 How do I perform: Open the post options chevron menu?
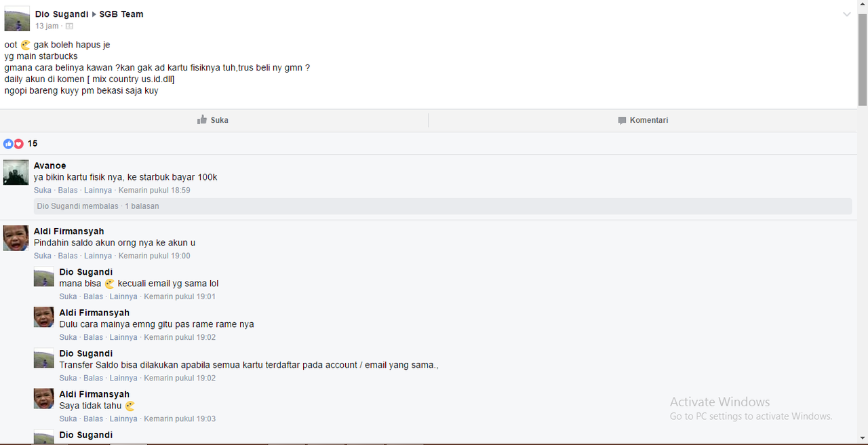(846, 14)
